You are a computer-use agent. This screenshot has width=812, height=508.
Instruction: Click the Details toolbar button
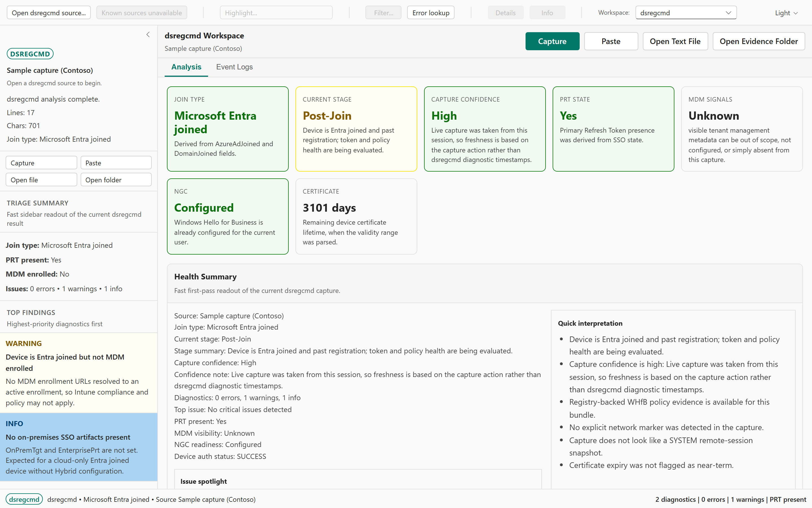tap(505, 13)
